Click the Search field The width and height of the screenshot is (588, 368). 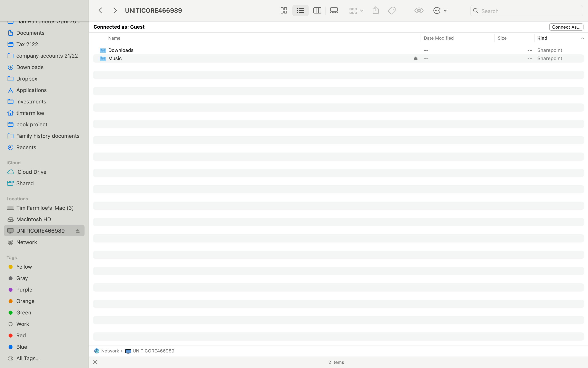click(526, 11)
